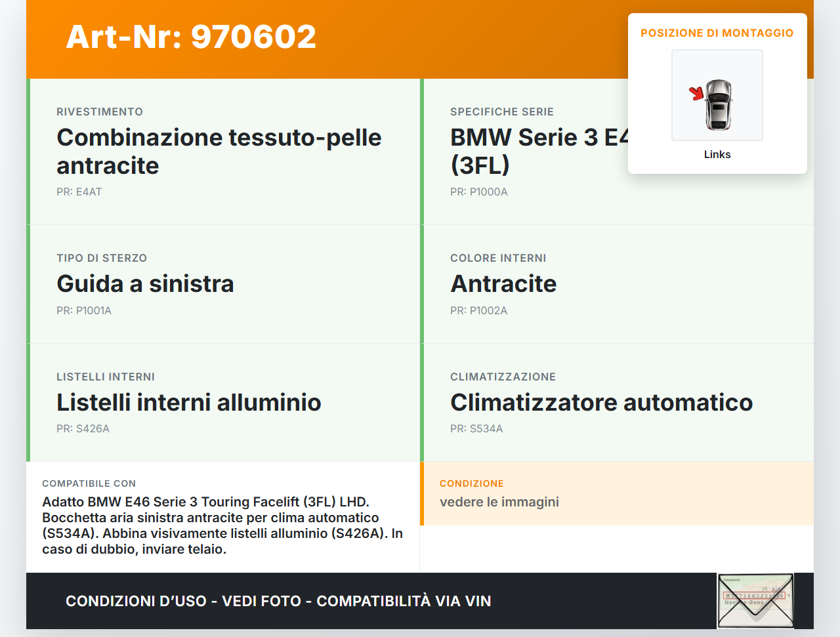Select the 'Guida a sinistra' steering type

(x=145, y=284)
